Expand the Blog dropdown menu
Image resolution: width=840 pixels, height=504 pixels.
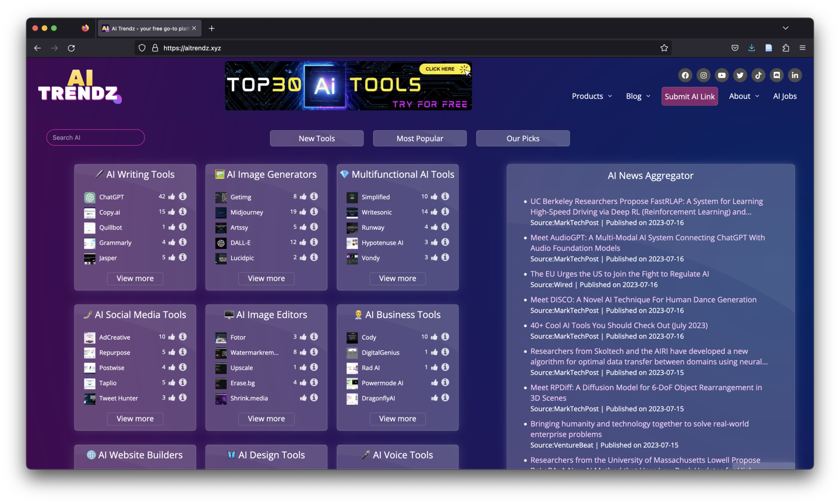[638, 96]
